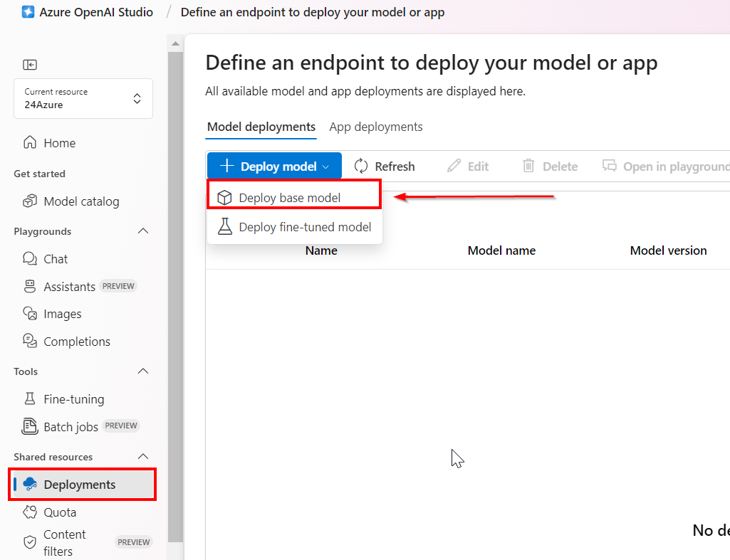Open Model catalog via its cube icon

tap(30, 201)
